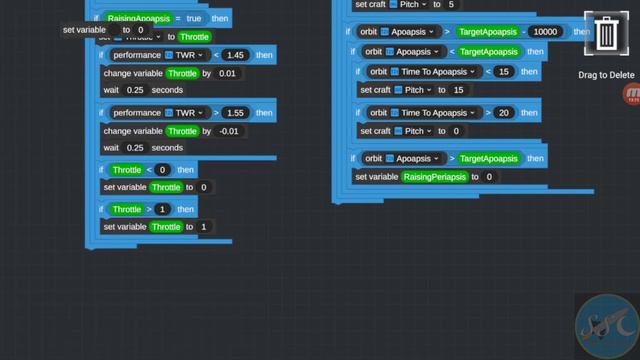Click 'then' at end of the 'Throttle > 1' condition

[x=185, y=209]
